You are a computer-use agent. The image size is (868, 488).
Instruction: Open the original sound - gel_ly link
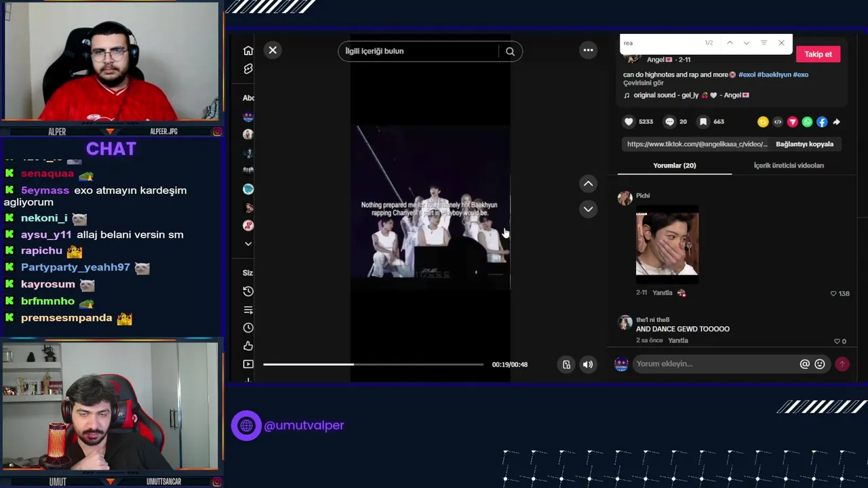click(x=691, y=96)
